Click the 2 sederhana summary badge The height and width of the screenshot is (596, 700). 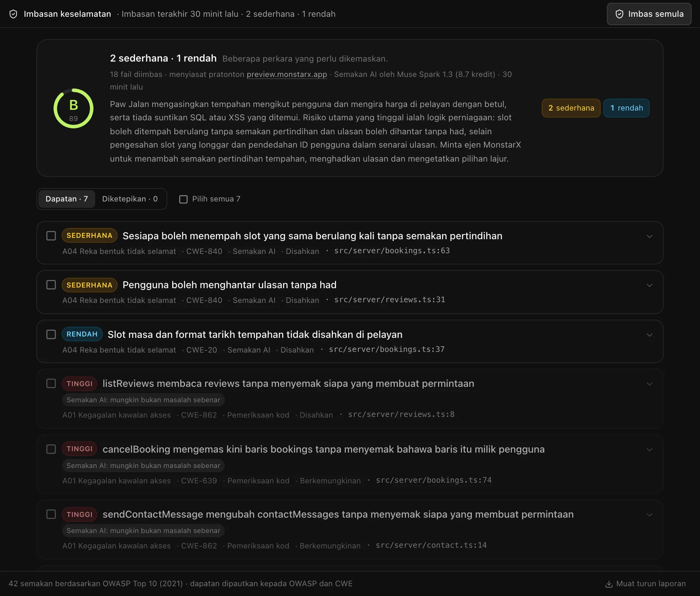pyautogui.click(x=571, y=108)
